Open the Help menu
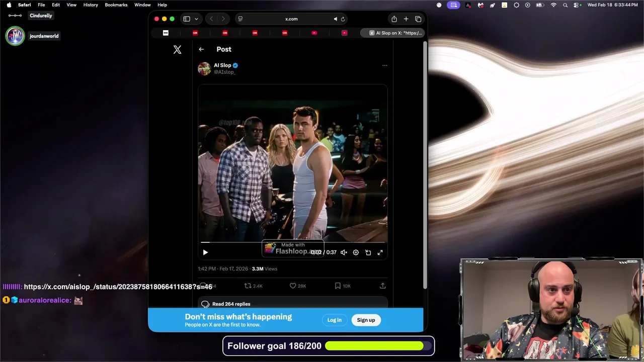The height and width of the screenshot is (362, 644). [x=162, y=5]
